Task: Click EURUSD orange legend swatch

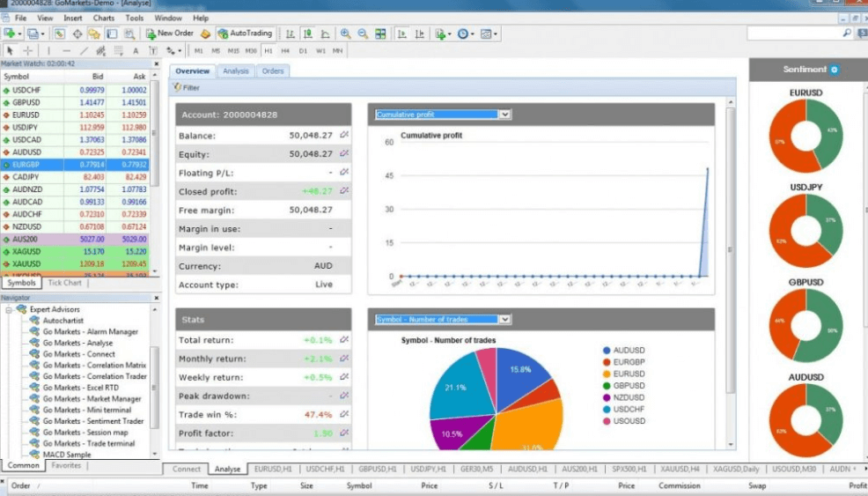Action: pyautogui.click(x=607, y=374)
